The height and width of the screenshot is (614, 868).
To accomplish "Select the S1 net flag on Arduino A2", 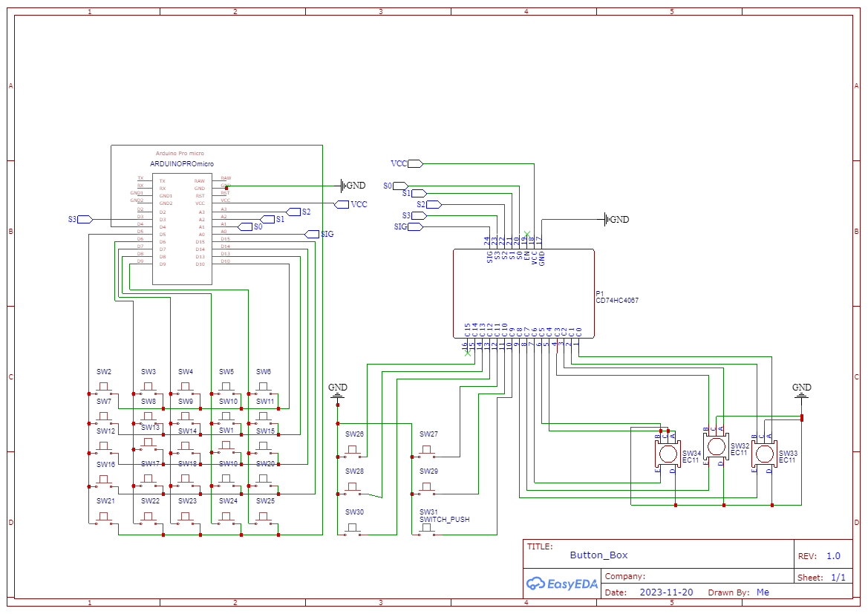I will point(273,219).
